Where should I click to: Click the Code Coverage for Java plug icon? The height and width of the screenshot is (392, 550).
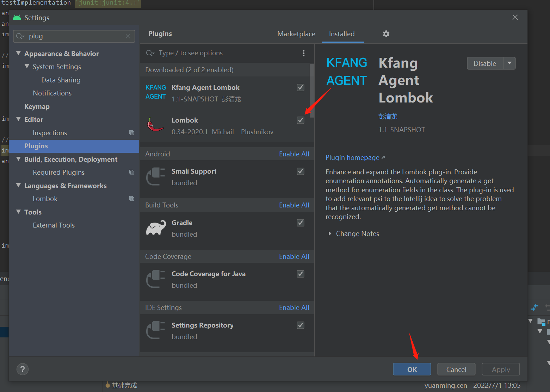tap(156, 279)
